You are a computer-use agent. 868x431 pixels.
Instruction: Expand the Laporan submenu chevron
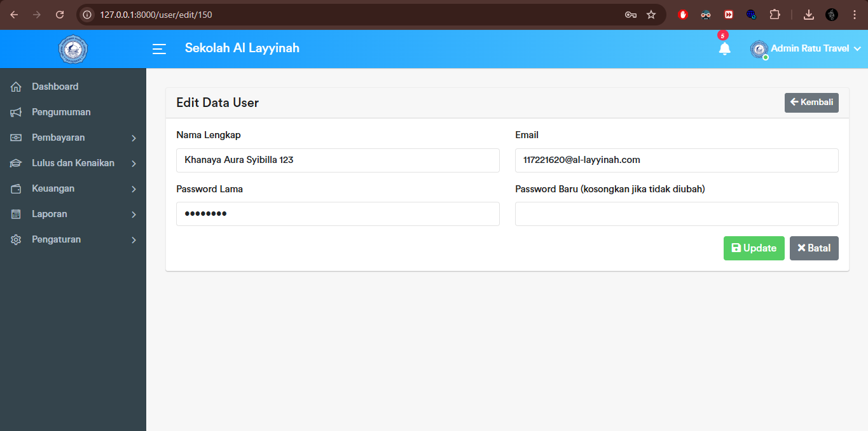(134, 214)
